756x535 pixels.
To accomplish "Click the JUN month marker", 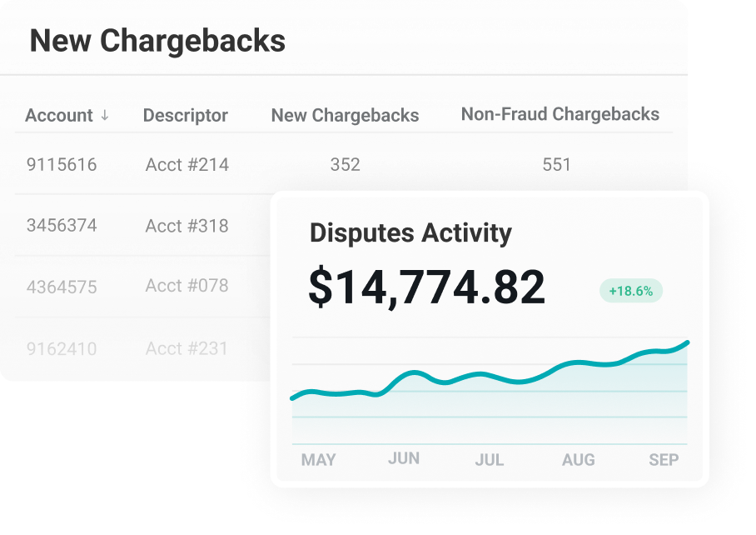I will pyautogui.click(x=404, y=458).
